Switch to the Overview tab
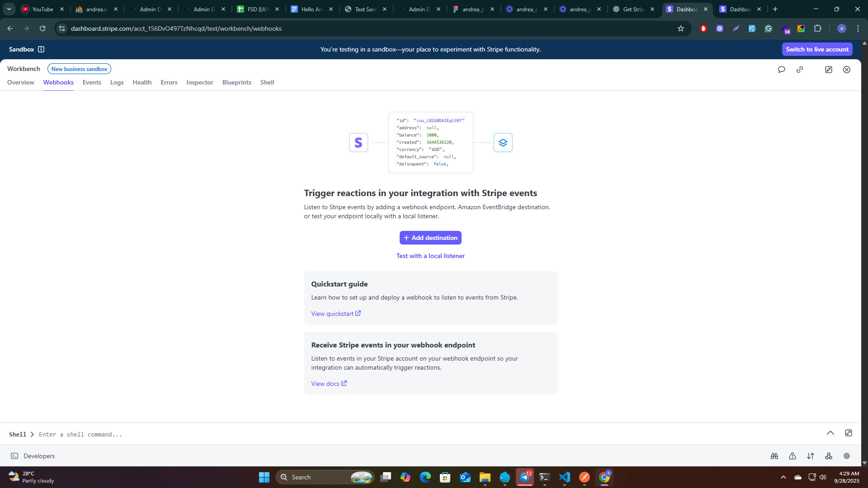The width and height of the screenshot is (868, 488). [x=21, y=83]
